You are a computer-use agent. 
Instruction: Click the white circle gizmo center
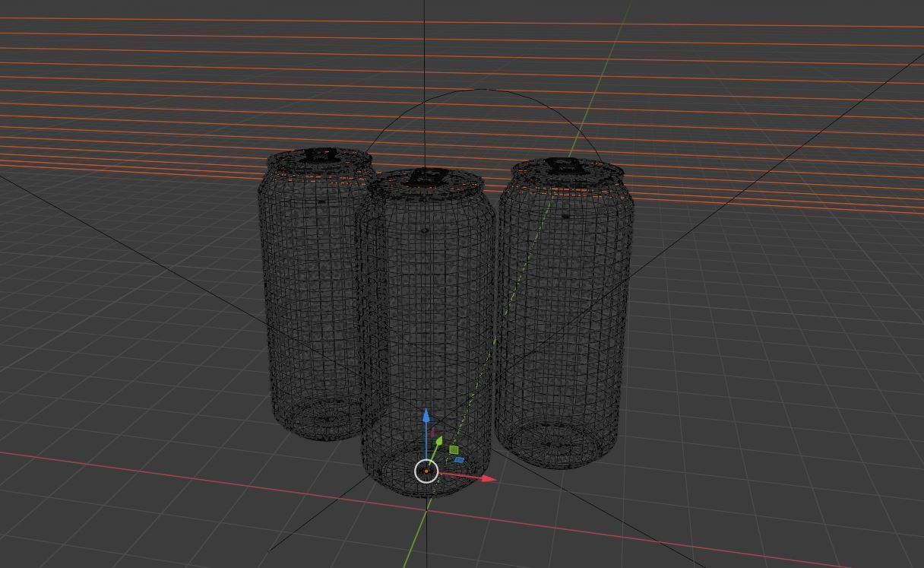427,471
